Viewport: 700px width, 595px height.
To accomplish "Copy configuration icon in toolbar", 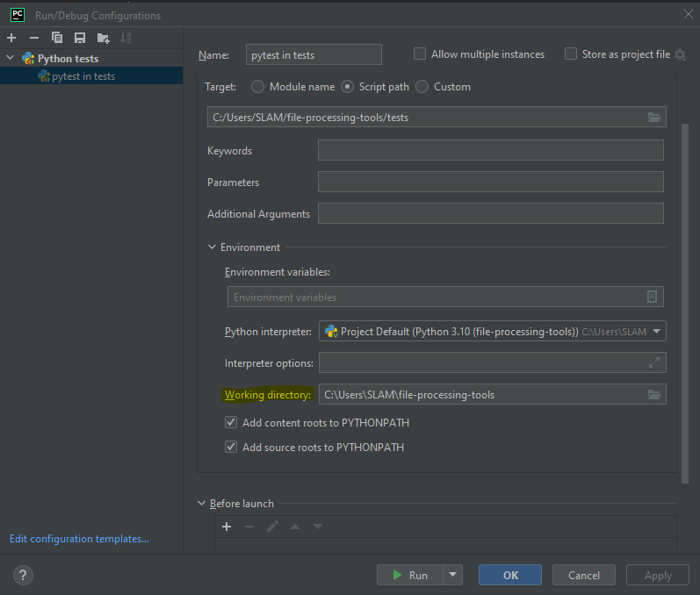I will [57, 38].
